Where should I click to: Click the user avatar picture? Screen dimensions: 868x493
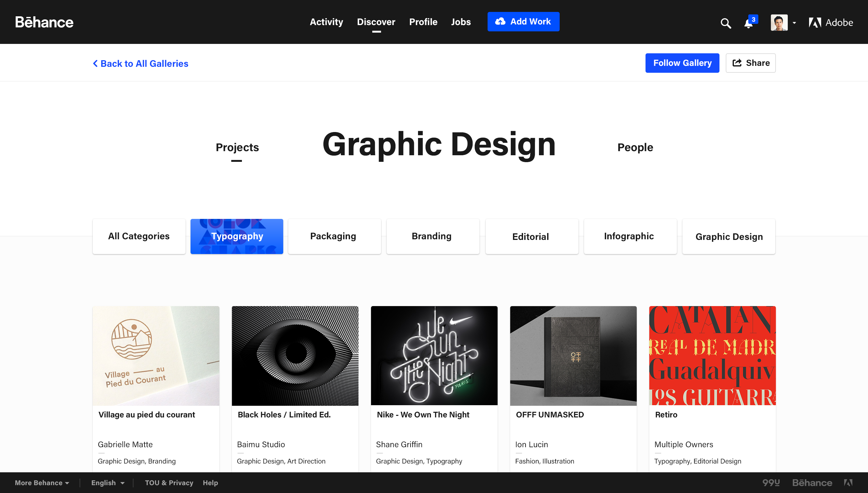[x=779, y=23]
